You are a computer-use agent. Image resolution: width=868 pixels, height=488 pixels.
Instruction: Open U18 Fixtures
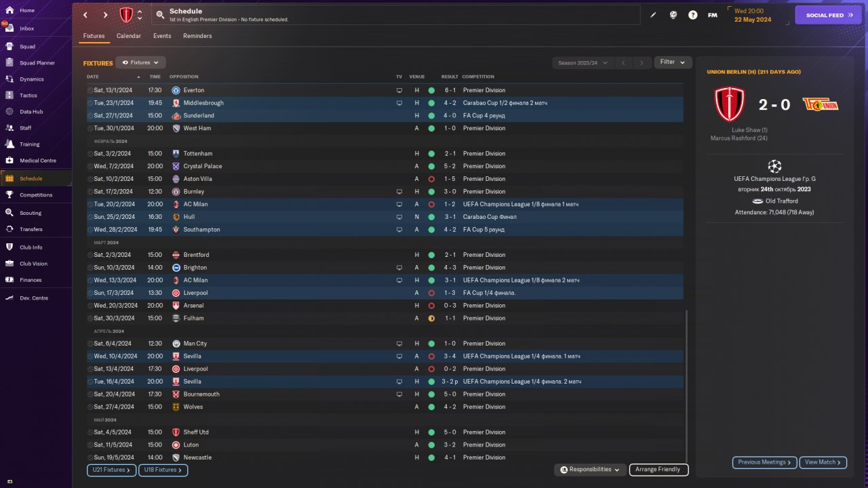163,470
